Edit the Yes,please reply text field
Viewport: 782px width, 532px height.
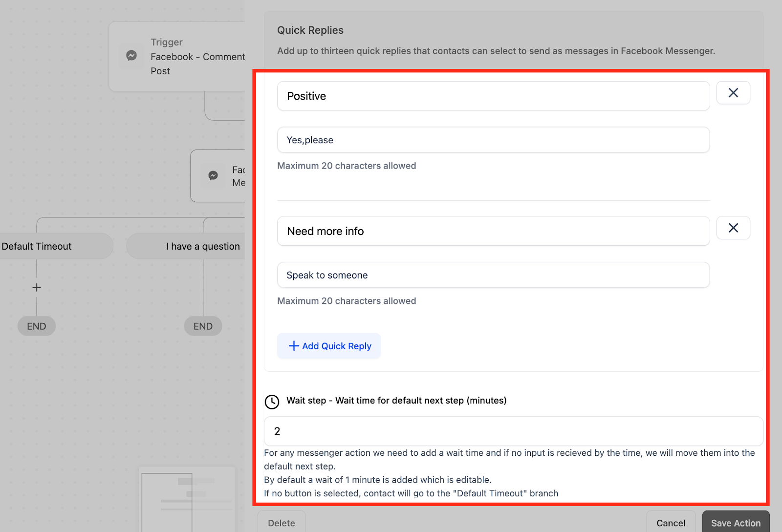493,140
